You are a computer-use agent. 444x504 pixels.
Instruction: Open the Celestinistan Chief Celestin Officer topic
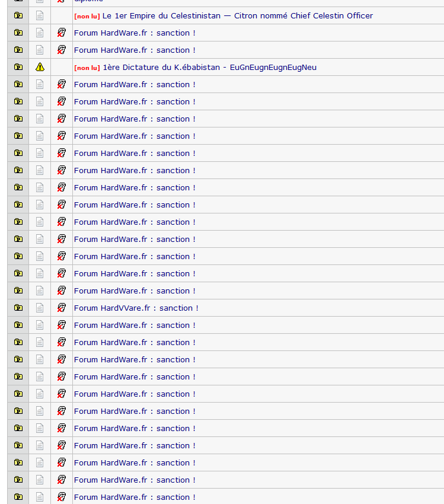[238, 16]
